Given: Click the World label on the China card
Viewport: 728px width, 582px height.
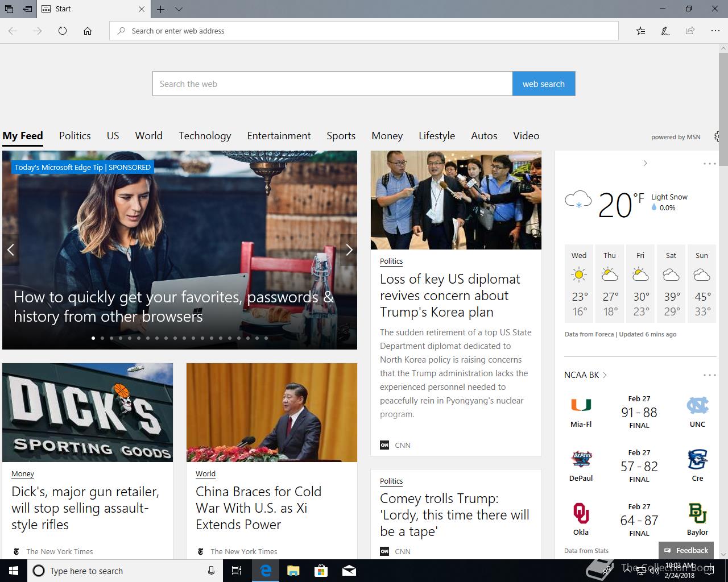Looking at the screenshot, I should 205,474.
